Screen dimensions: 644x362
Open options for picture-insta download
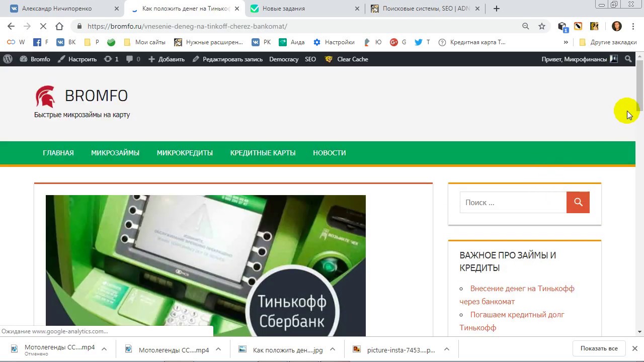pyautogui.click(x=446, y=349)
